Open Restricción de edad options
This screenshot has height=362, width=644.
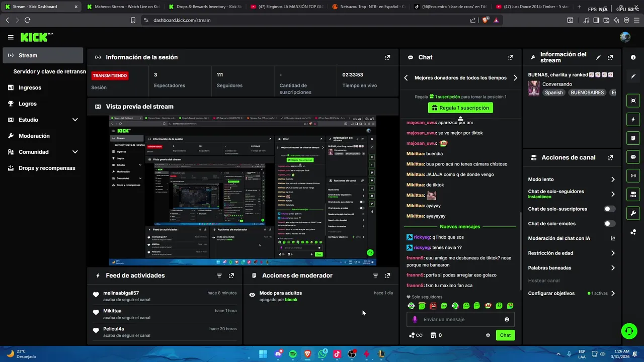(572, 253)
